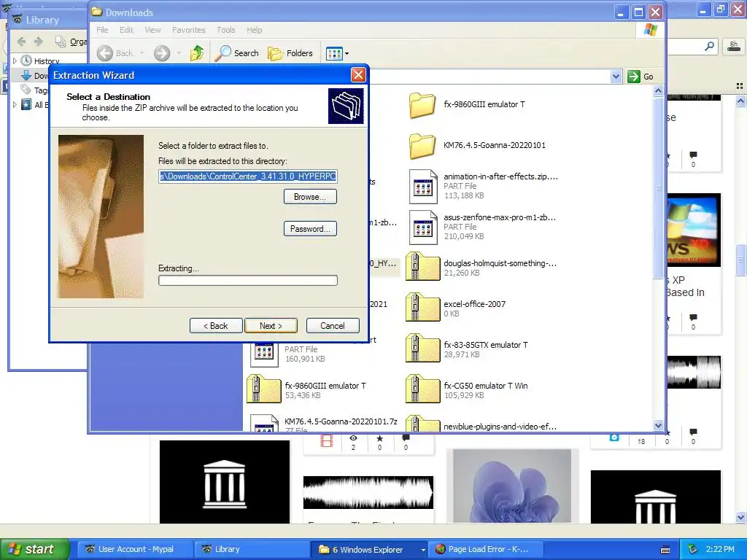Viewport: 747px width, 560px height.
Task: Select fx-9860GIII emulator T folder icon
Action: (422, 105)
